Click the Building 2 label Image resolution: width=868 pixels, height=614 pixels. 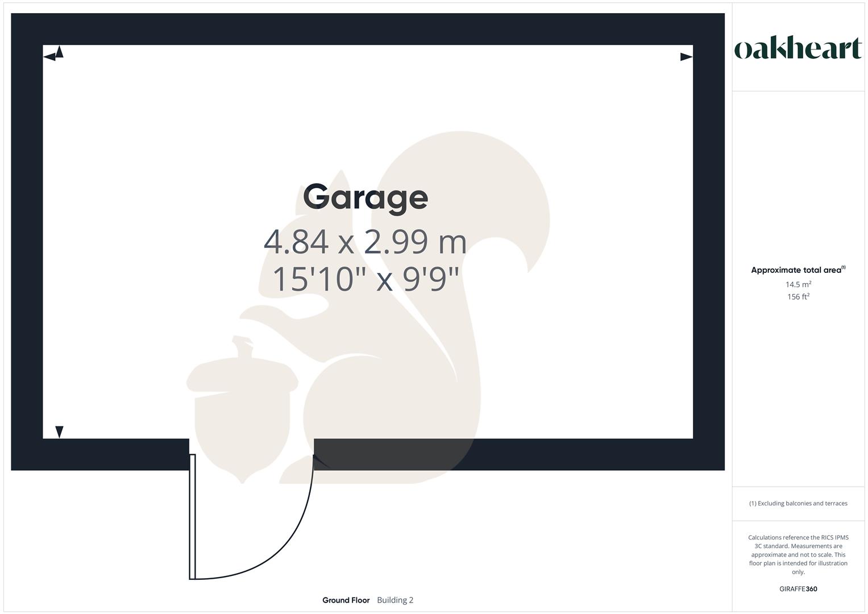coord(395,600)
